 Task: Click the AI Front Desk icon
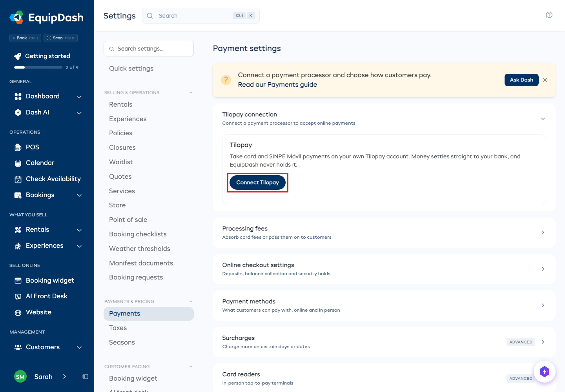[18, 296]
